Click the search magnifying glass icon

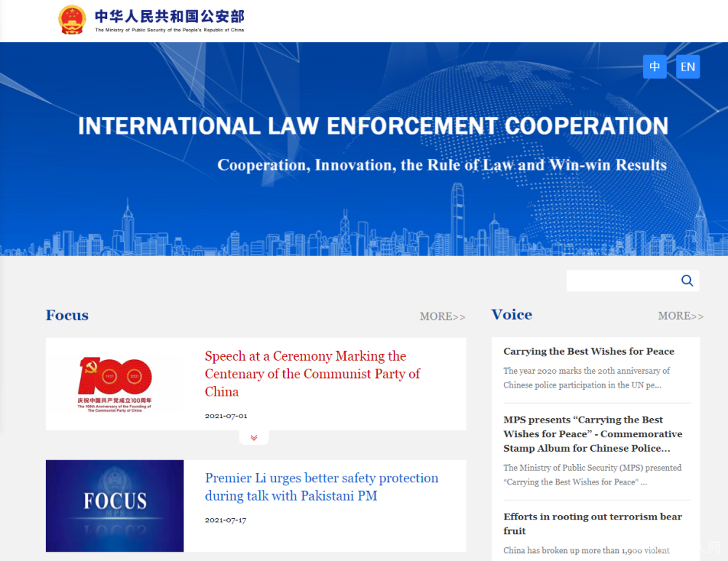[x=687, y=280]
